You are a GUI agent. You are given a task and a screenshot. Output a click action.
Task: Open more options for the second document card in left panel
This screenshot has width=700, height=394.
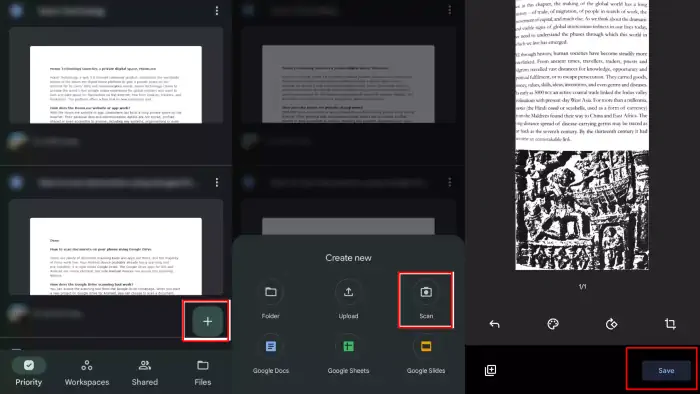tap(217, 182)
